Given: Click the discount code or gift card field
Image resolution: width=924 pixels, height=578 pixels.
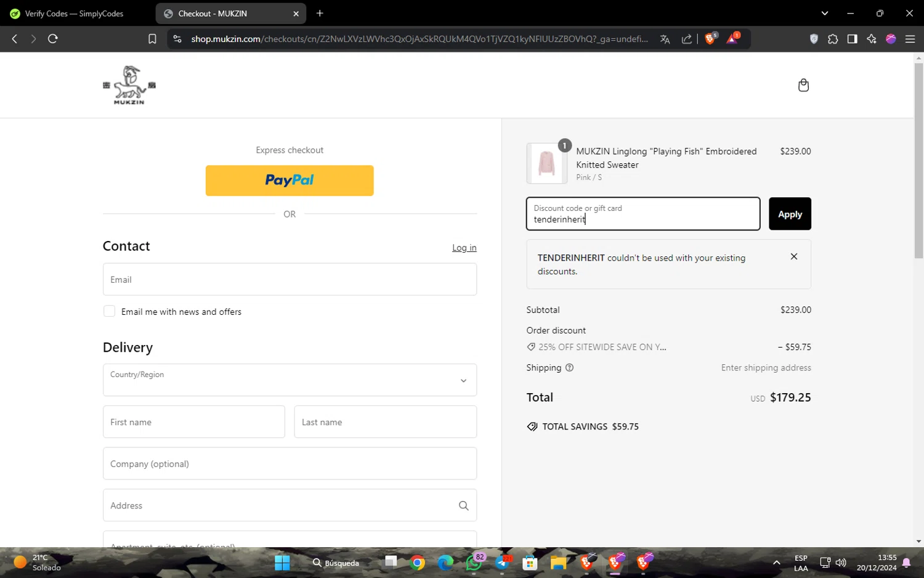Looking at the screenshot, I should (x=643, y=214).
